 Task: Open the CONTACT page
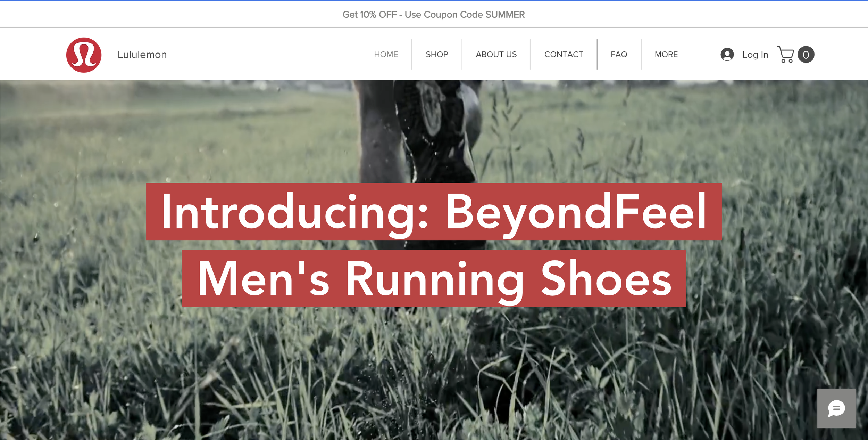pyautogui.click(x=564, y=55)
